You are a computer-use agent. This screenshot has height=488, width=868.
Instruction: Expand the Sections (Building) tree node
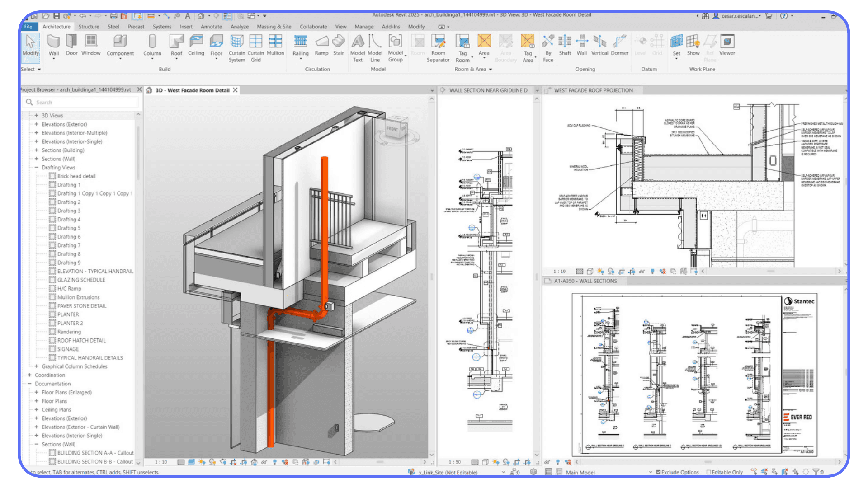pyautogui.click(x=37, y=150)
